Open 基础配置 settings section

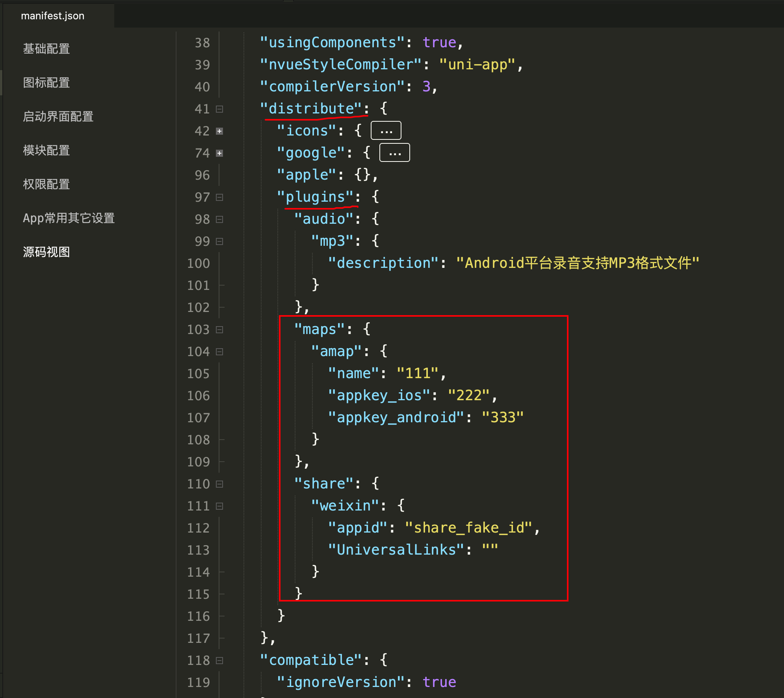coord(46,49)
